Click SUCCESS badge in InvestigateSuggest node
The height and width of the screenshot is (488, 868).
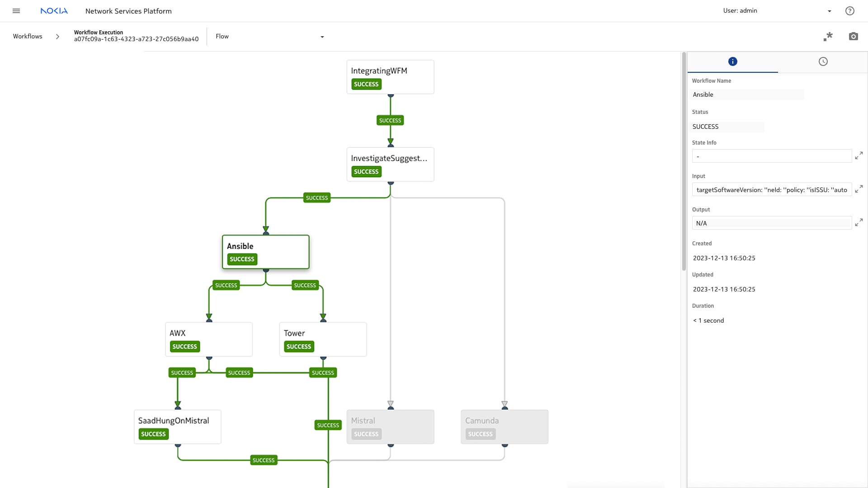pos(366,172)
